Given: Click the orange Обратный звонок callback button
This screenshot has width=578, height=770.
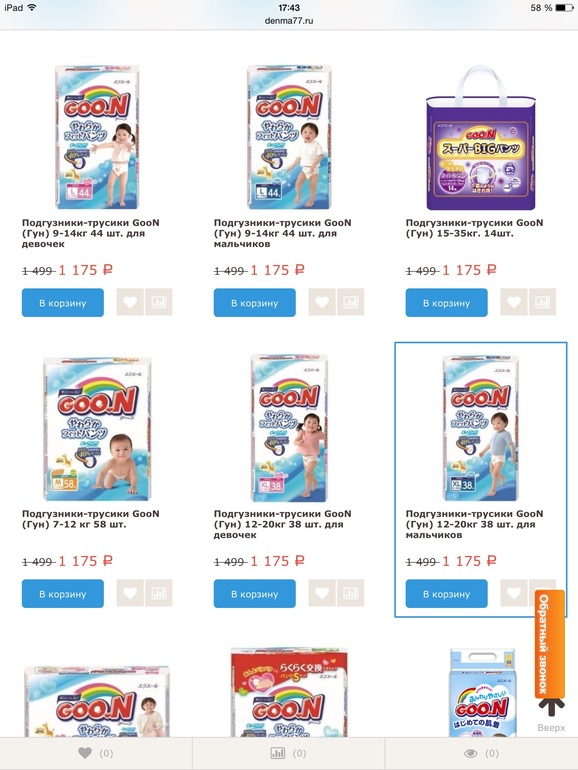Looking at the screenshot, I should [x=550, y=644].
